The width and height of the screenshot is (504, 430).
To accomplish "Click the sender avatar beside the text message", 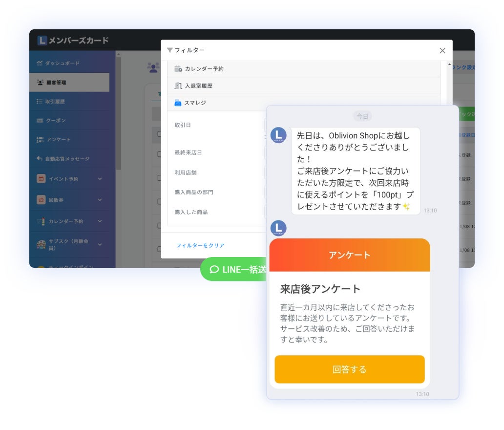I will (x=278, y=135).
